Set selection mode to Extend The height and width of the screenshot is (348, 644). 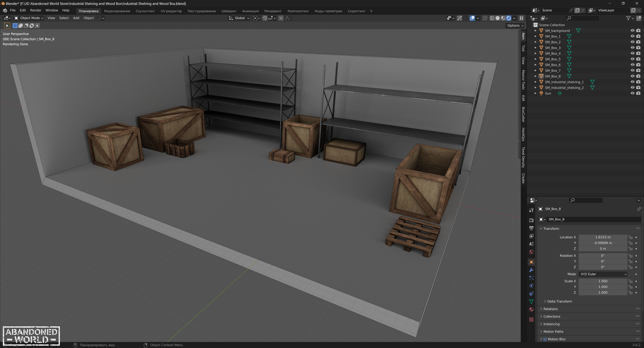[x=21, y=25]
